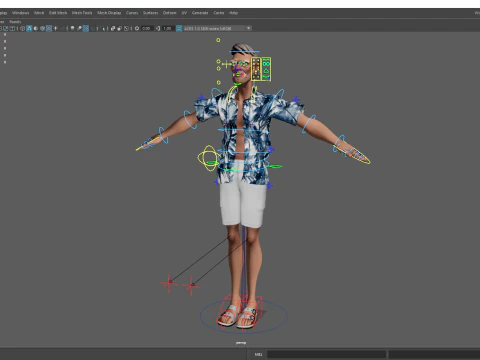Open the Curves menu
The width and height of the screenshot is (480, 360).
132,13
